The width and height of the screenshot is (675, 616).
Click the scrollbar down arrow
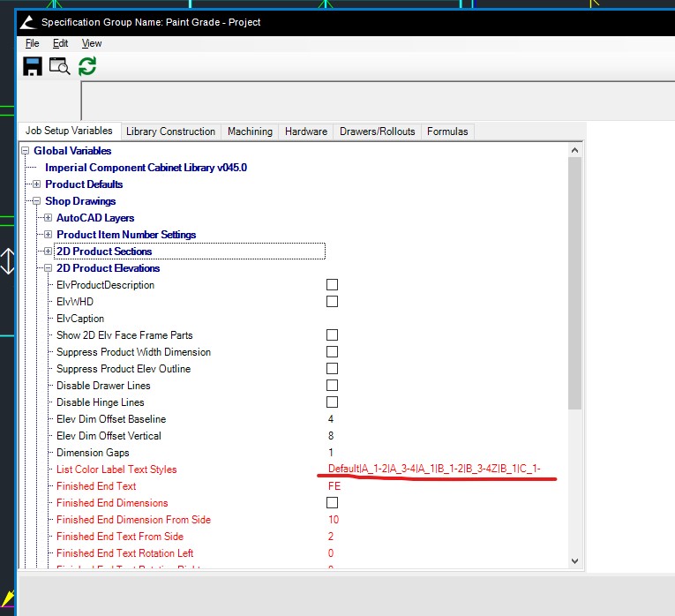tap(574, 561)
